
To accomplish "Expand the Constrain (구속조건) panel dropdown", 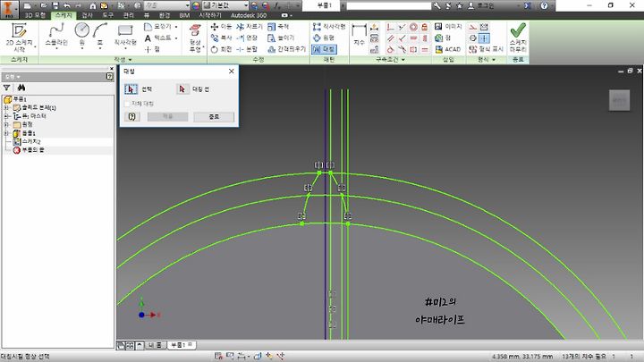I will 390,60.
